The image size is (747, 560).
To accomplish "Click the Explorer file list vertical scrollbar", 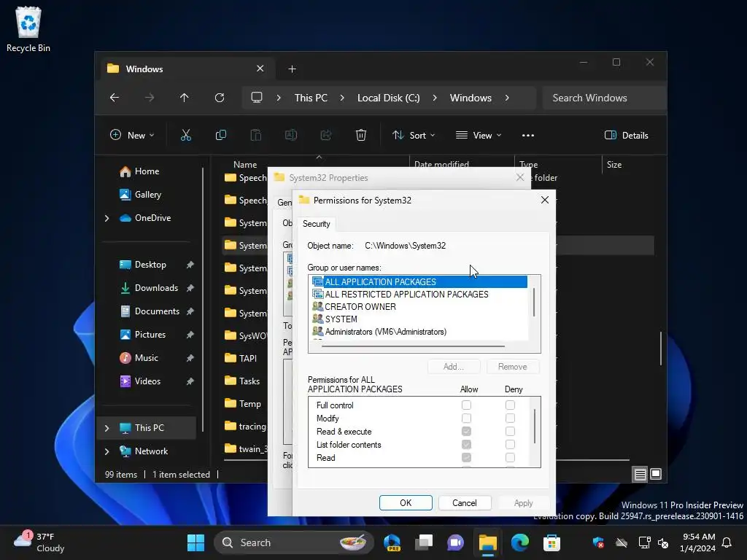I will [x=661, y=349].
